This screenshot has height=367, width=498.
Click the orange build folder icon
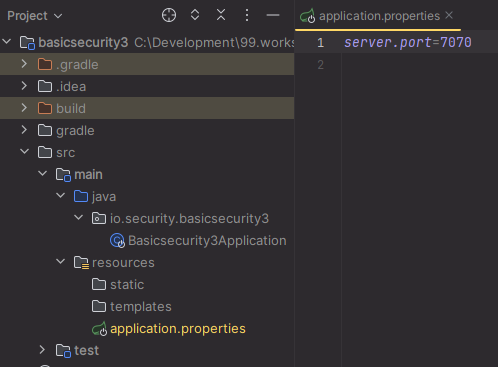click(45, 108)
